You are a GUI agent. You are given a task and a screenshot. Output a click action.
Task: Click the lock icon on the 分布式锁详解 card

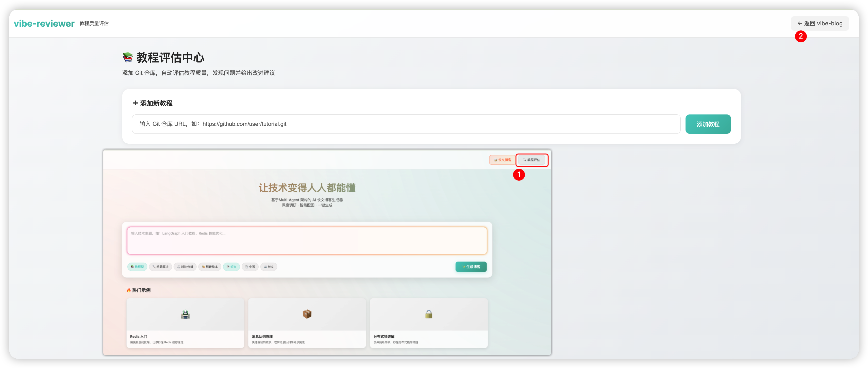[x=429, y=314]
